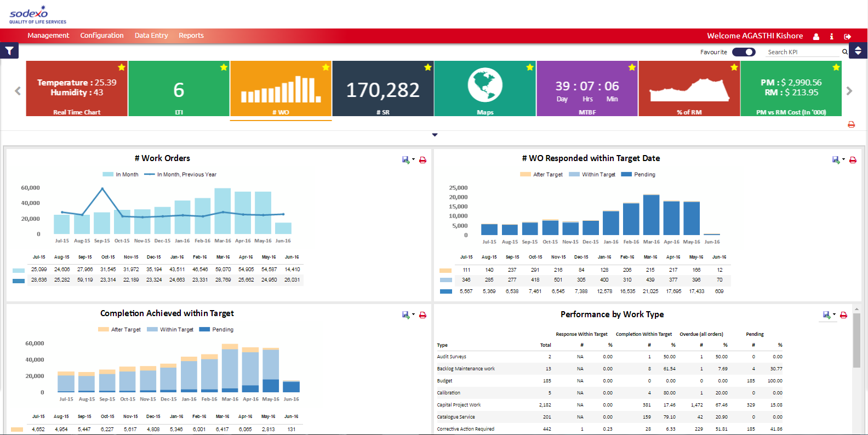This screenshot has width=868, height=435.
Task: Open the Configuration menu
Action: tap(102, 36)
